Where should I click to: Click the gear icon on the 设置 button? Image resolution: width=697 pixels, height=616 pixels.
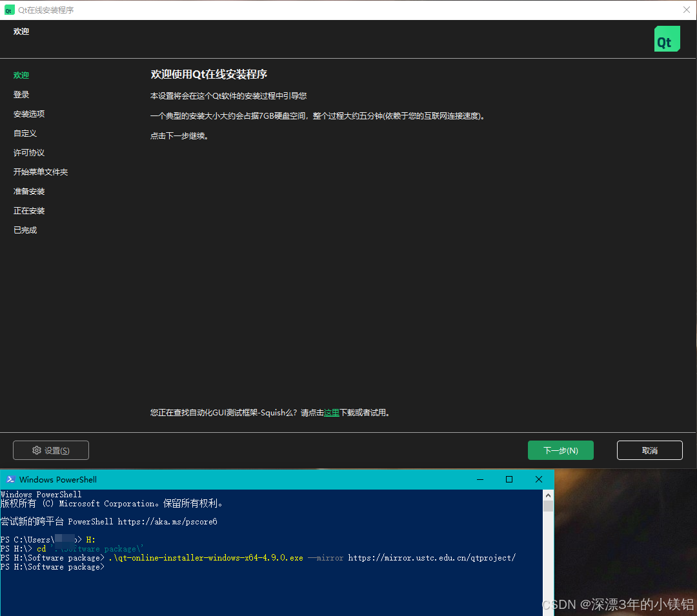pyautogui.click(x=37, y=450)
